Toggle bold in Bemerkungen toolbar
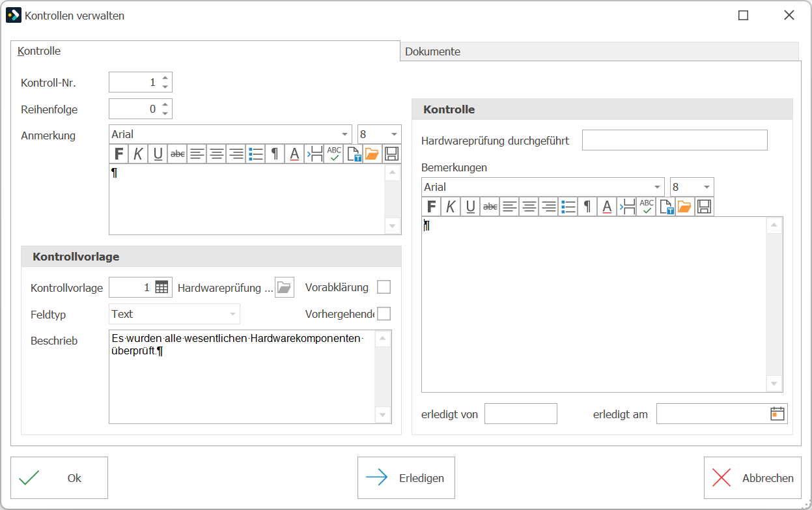812x510 pixels. (431, 206)
